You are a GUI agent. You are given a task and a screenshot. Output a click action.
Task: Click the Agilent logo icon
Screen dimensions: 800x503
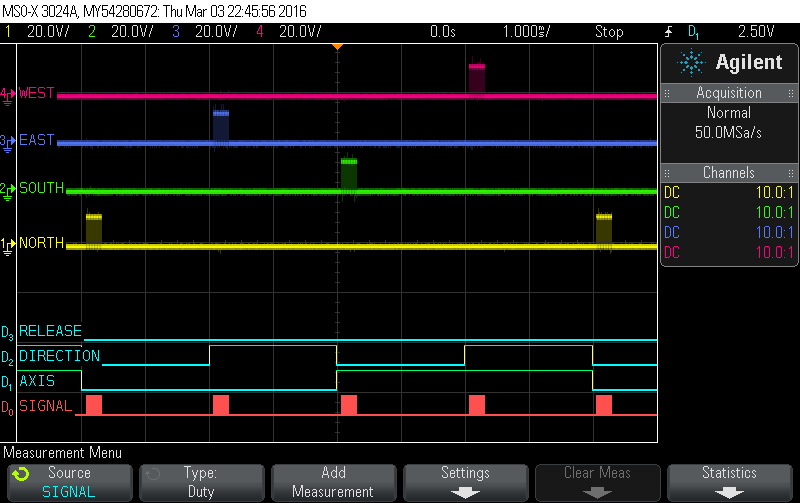[692, 63]
